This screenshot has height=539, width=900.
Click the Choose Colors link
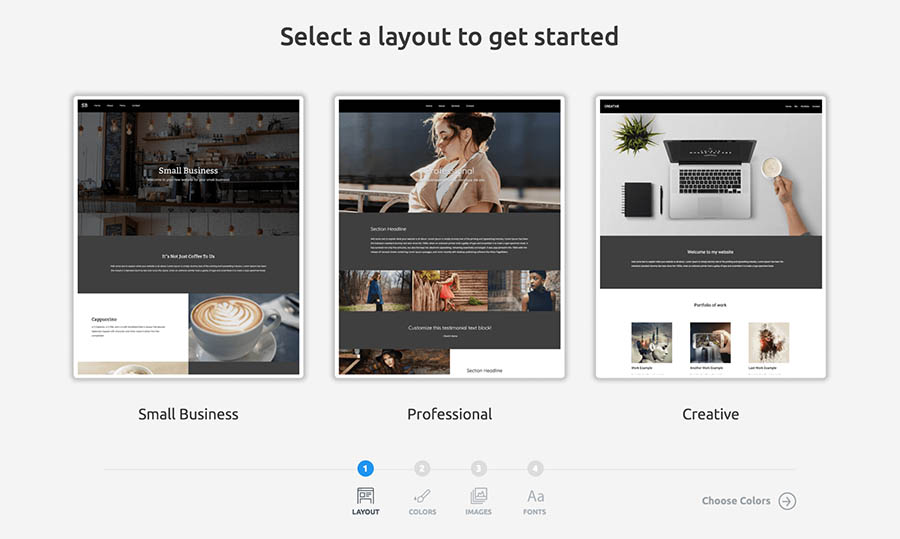(736, 501)
